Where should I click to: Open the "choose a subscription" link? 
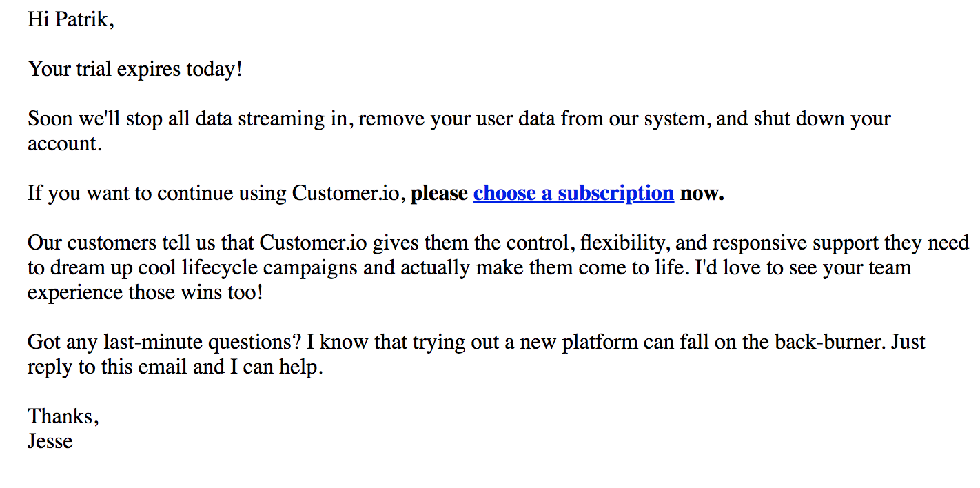click(573, 193)
